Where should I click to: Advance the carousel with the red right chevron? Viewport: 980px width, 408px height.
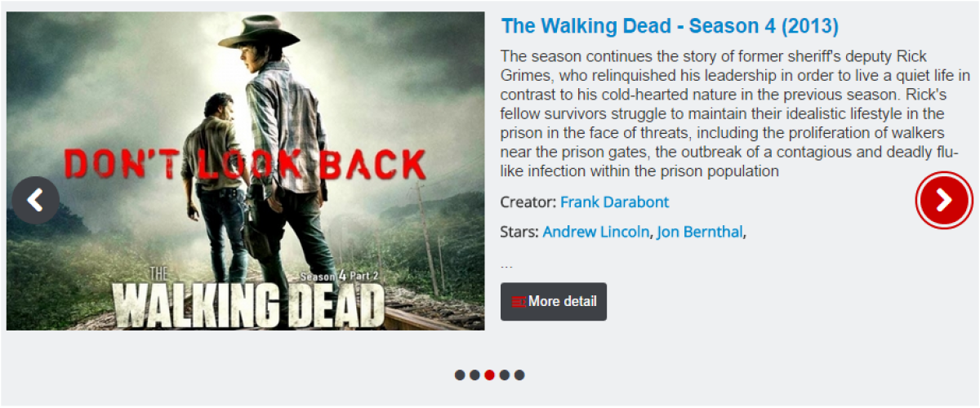943,200
